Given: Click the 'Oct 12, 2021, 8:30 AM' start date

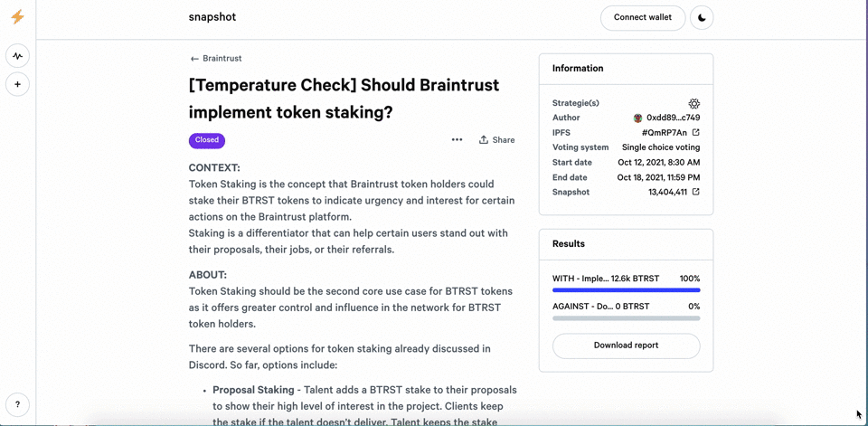Looking at the screenshot, I should tap(659, 162).
